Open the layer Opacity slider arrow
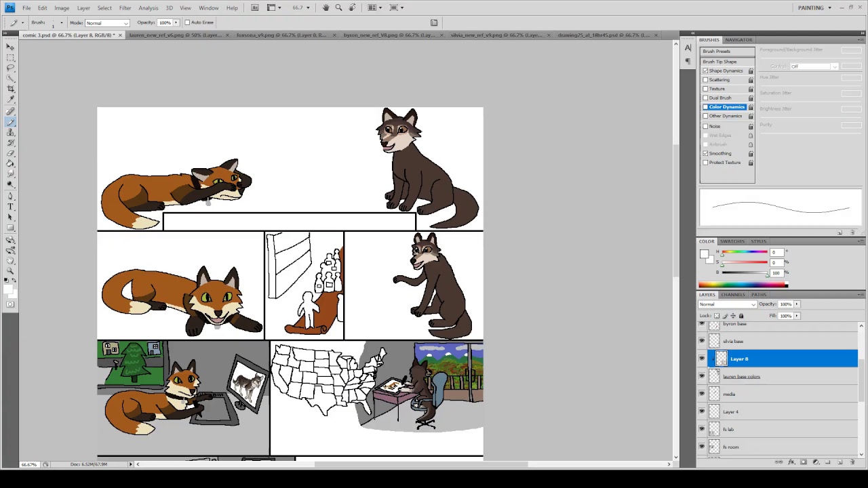 [x=797, y=304]
